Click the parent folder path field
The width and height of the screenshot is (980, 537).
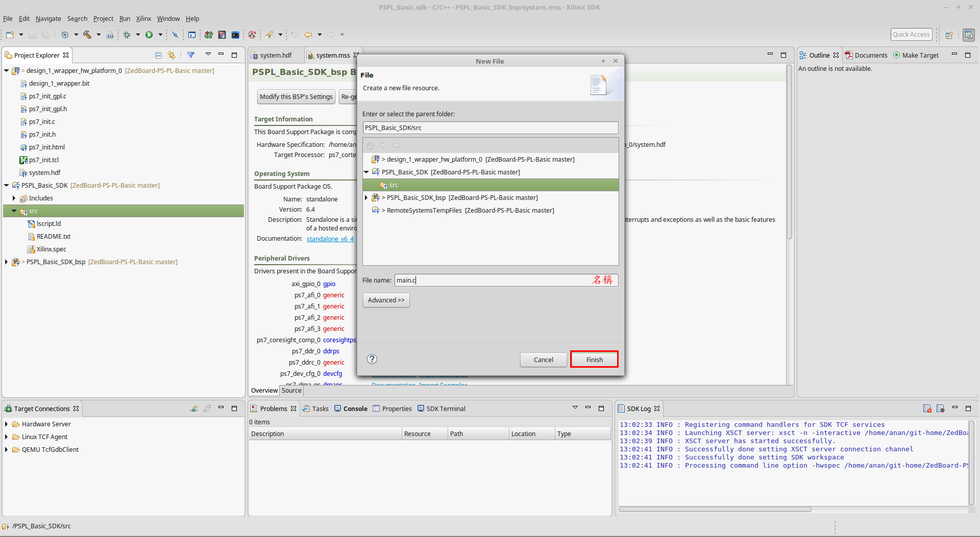[x=491, y=128]
